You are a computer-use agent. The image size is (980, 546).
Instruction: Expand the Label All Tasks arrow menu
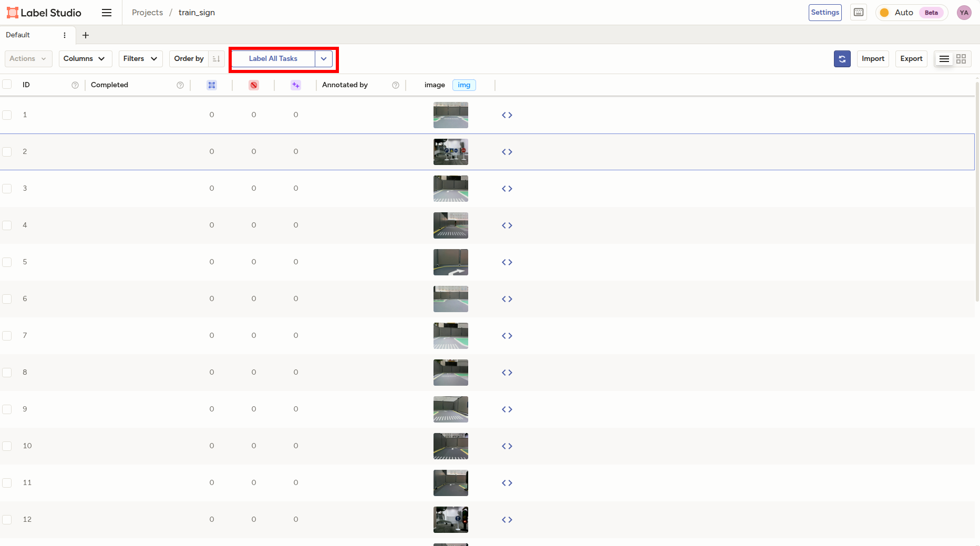click(324, 59)
